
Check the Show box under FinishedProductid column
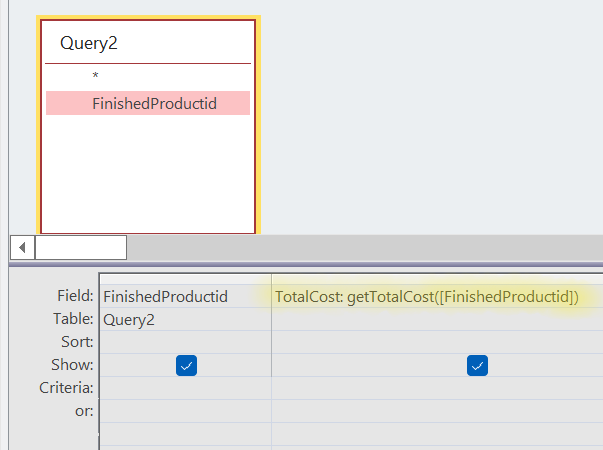[x=186, y=366]
